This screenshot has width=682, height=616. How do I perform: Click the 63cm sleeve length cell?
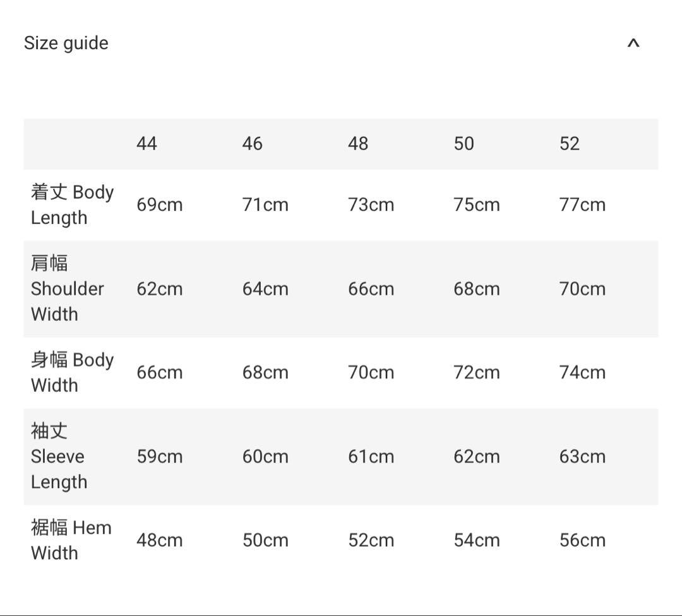pyautogui.click(x=582, y=456)
